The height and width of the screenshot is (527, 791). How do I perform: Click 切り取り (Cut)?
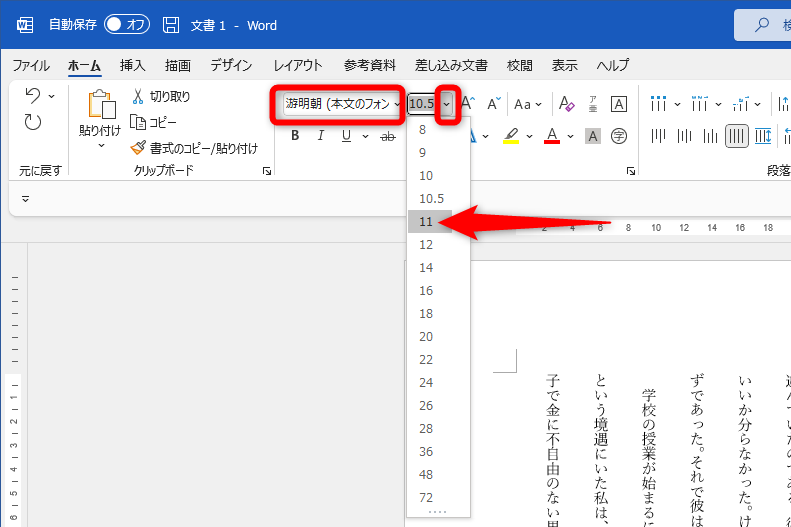pos(161,96)
